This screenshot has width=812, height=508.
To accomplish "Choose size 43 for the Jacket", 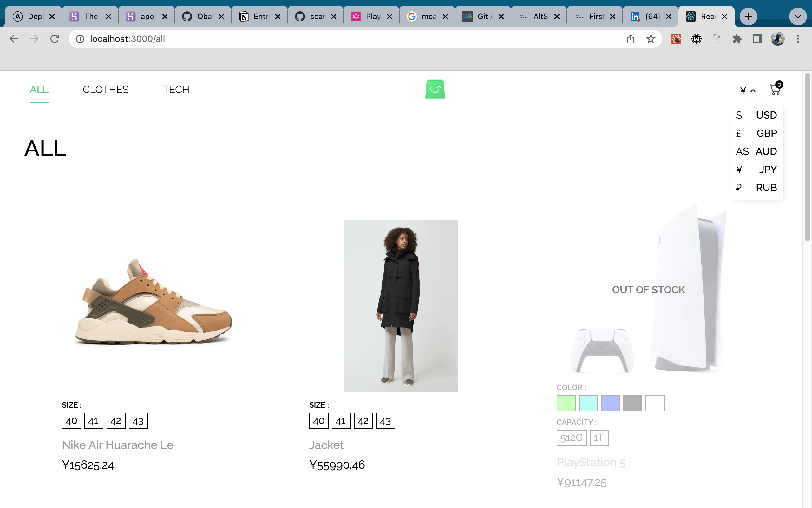I will point(385,421).
